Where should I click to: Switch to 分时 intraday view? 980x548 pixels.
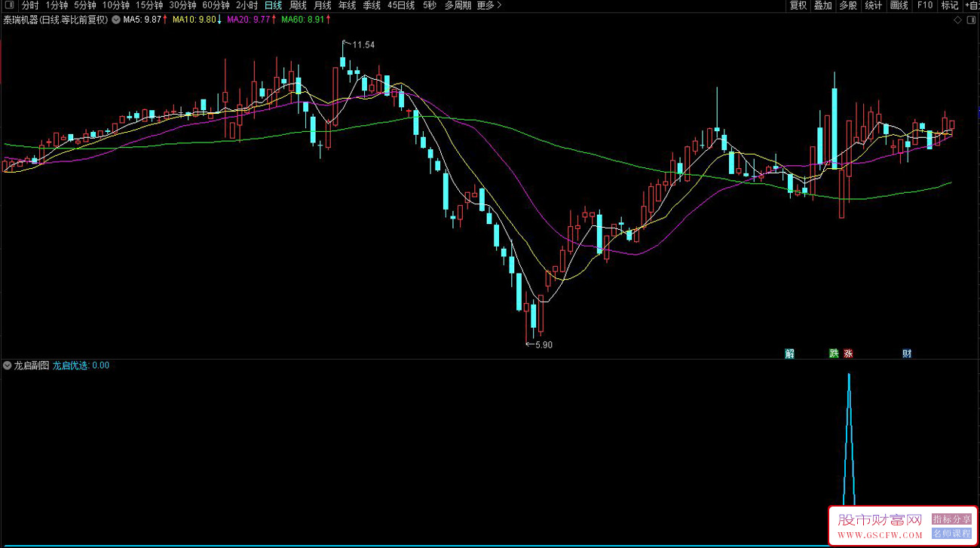(x=29, y=5)
